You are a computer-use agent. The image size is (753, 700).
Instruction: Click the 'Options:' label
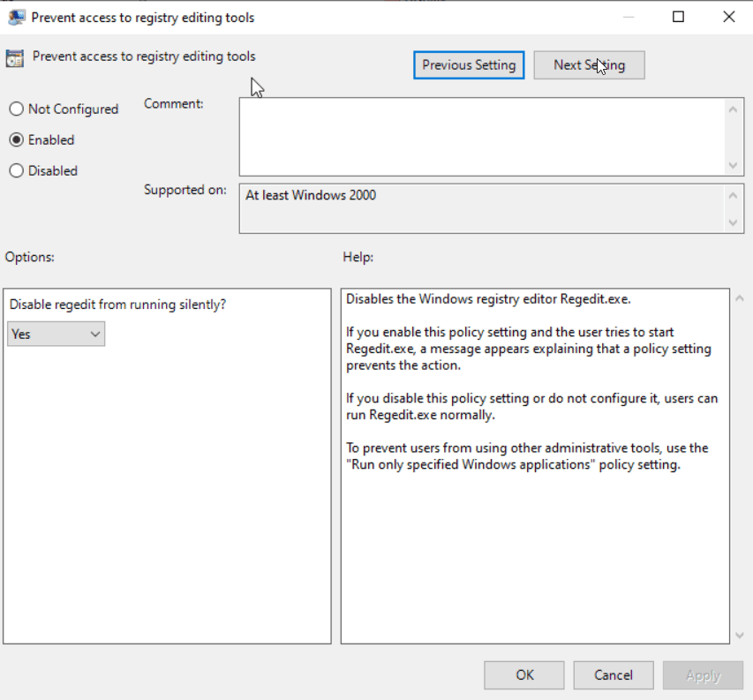30,257
